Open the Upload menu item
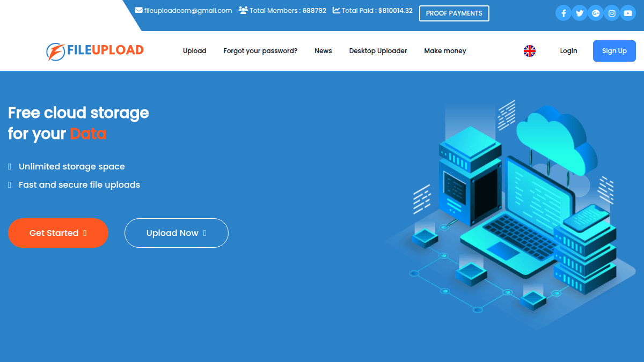The image size is (644, 362). point(194,51)
